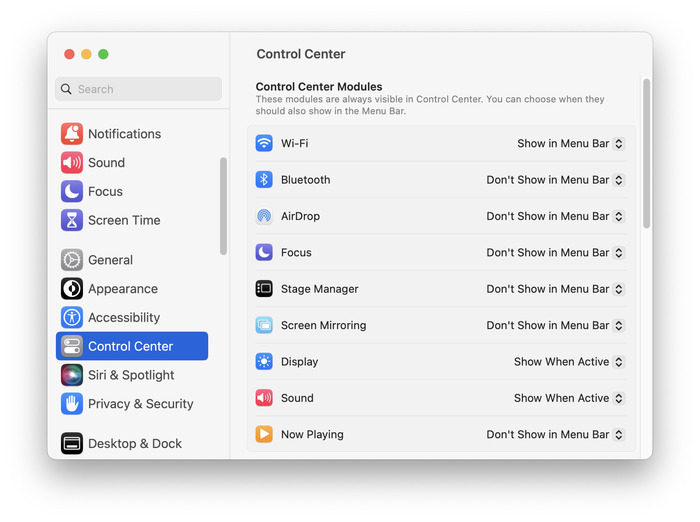700x522 pixels.
Task: Click the Appearance icon in sidebar
Action: pos(71,288)
